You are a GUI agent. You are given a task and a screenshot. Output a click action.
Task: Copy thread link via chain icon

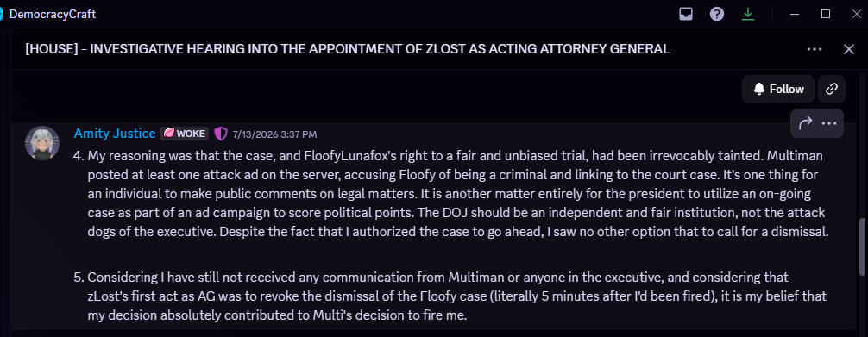point(832,89)
